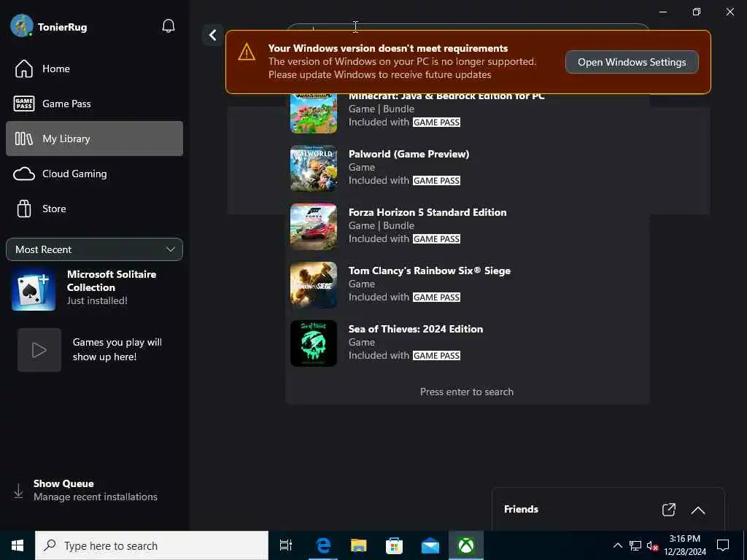Image resolution: width=747 pixels, height=560 pixels.
Task: Click the Forza Horizon 5 cover art
Action: pos(314,227)
